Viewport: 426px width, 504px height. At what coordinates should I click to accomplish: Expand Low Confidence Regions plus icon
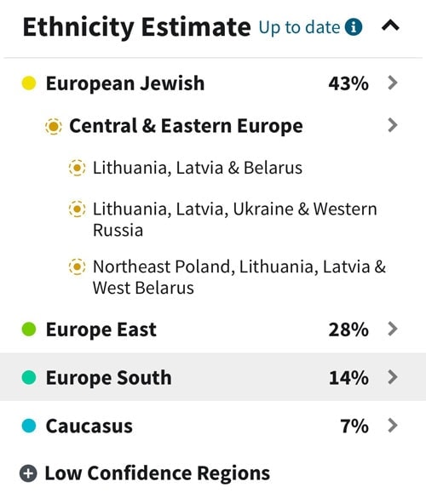28,473
